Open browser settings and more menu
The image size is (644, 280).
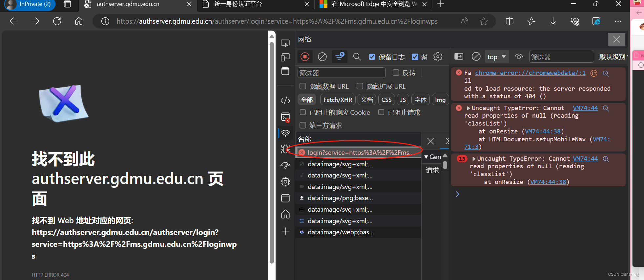[618, 21]
